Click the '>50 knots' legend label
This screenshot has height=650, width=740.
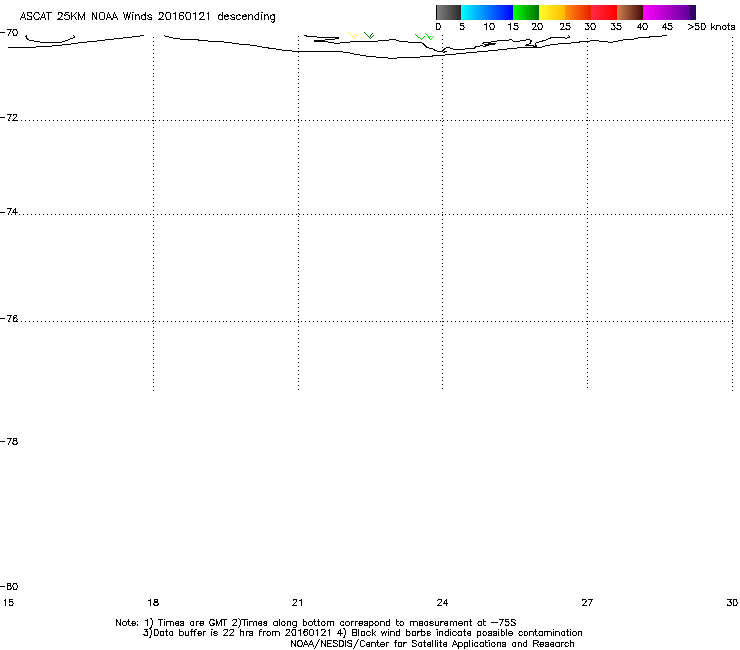click(x=710, y=27)
